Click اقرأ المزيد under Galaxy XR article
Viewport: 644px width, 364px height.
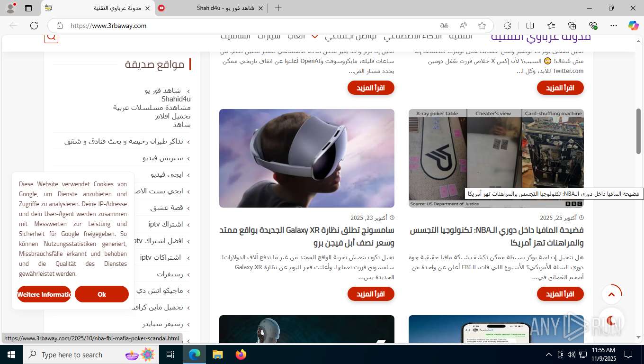tap(371, 294)
